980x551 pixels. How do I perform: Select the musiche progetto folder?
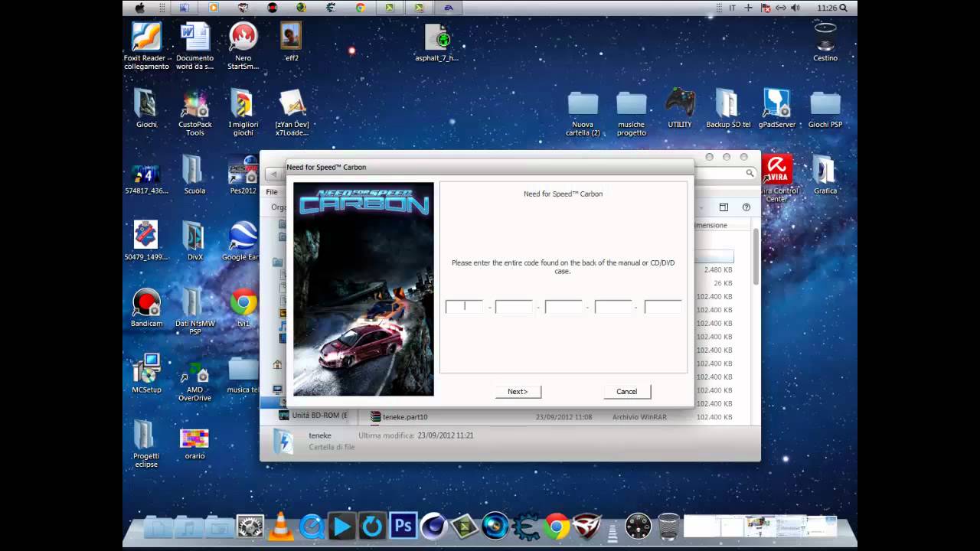[x=632, y=113]
